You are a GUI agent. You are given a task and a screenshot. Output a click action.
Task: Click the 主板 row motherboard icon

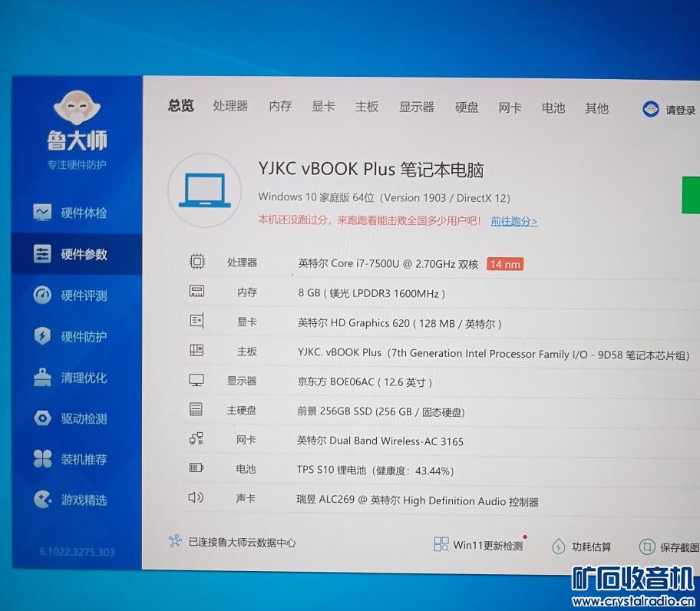pos(196,350)
